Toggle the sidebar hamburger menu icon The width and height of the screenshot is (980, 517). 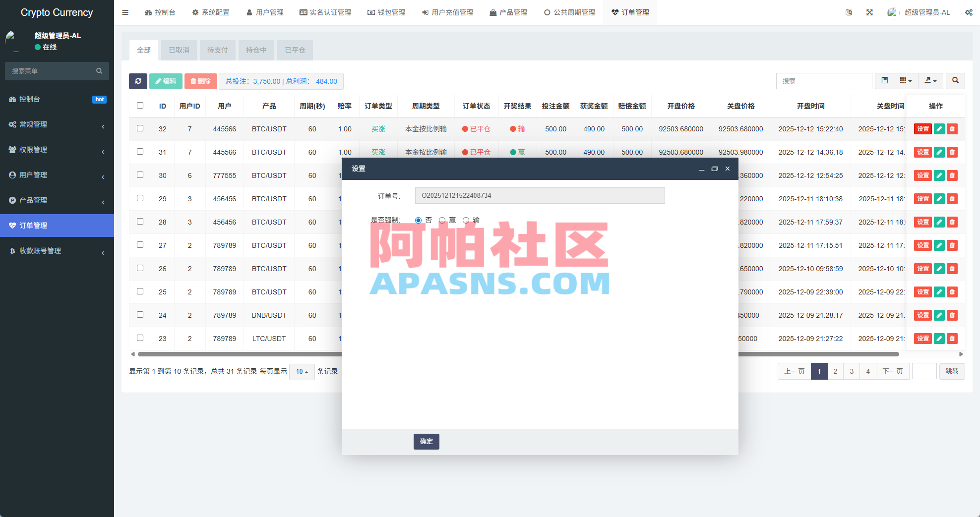[x=125, y=12]
